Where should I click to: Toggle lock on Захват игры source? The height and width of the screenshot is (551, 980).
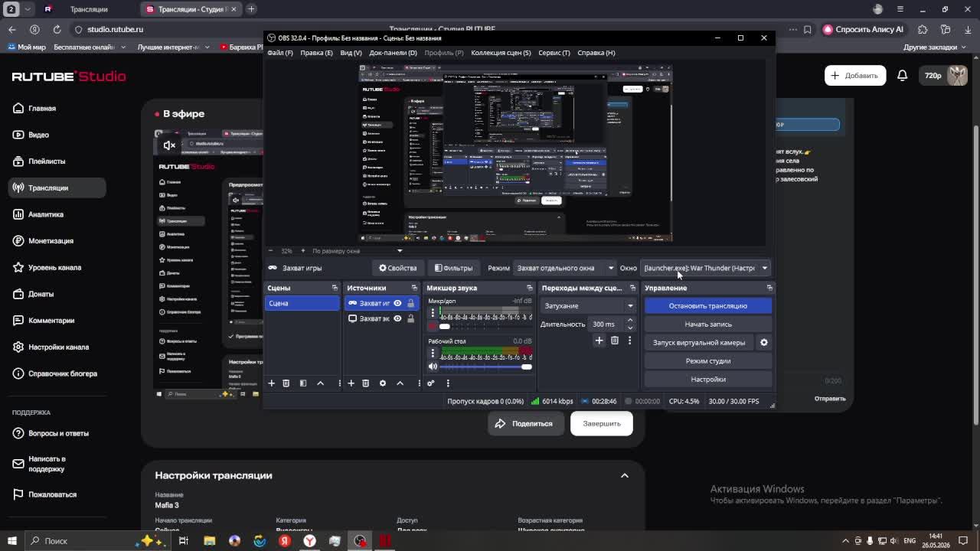point(410,303)
